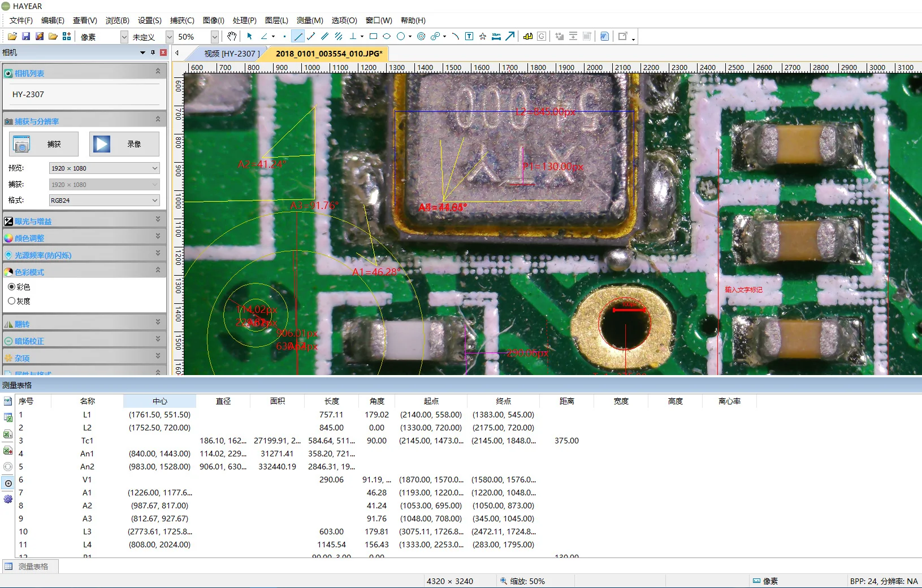
Task: Click the 捕获 capture button
Action: [x=44, y=144]
